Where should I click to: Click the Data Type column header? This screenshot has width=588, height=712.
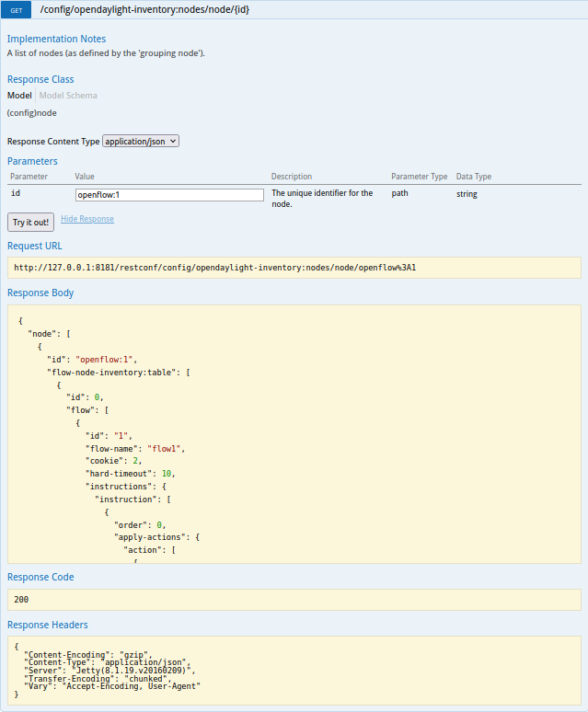point(474,177)
